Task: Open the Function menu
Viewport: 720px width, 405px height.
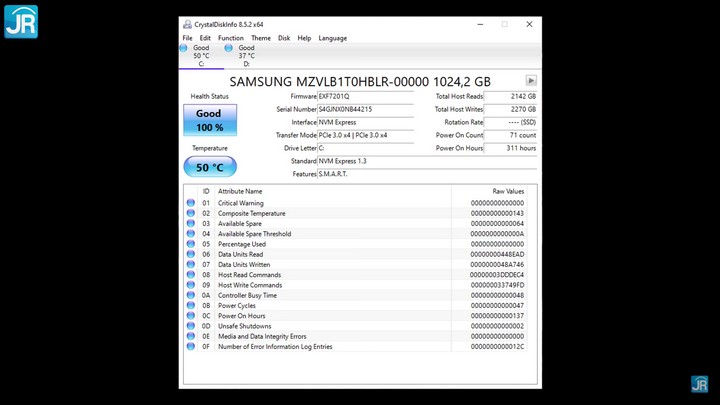Action: point(231,38)
